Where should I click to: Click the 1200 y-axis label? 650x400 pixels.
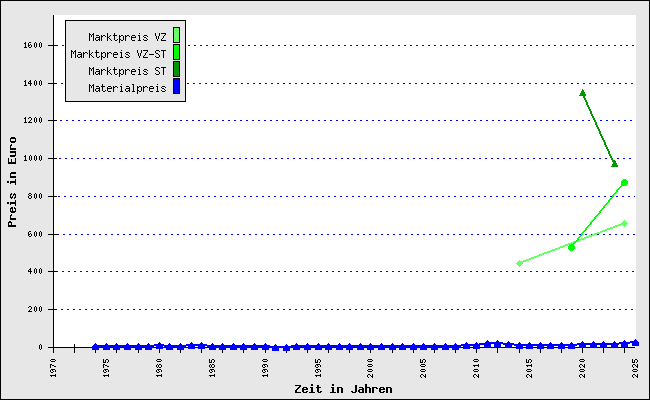(x=33, y=121)
